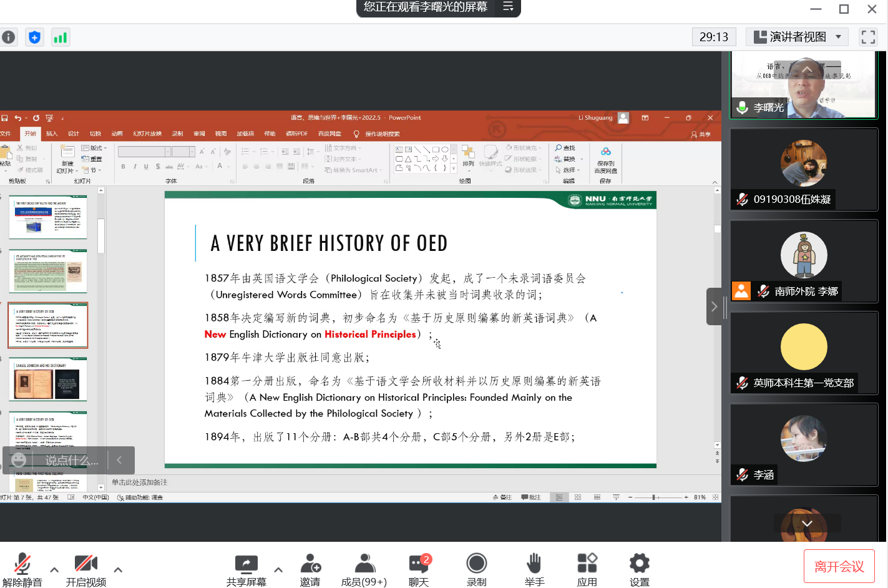
Task: Click the 说点什么 chat input field
Action: (71, 461)
